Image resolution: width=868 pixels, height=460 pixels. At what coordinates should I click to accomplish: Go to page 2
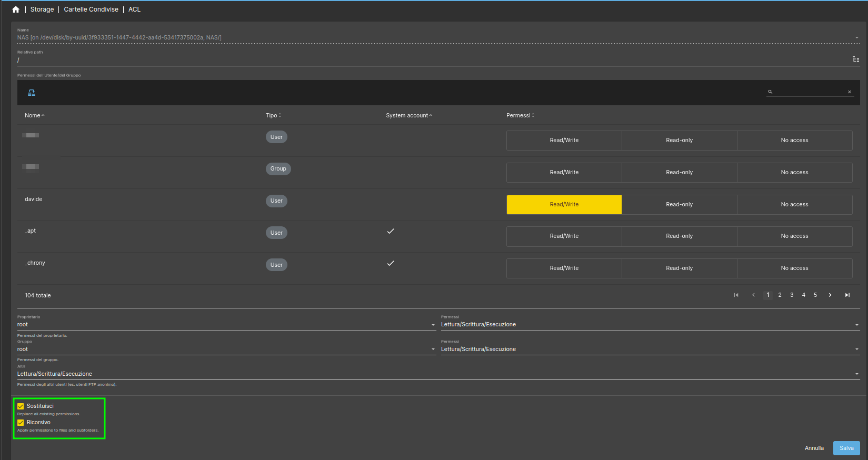780,295
